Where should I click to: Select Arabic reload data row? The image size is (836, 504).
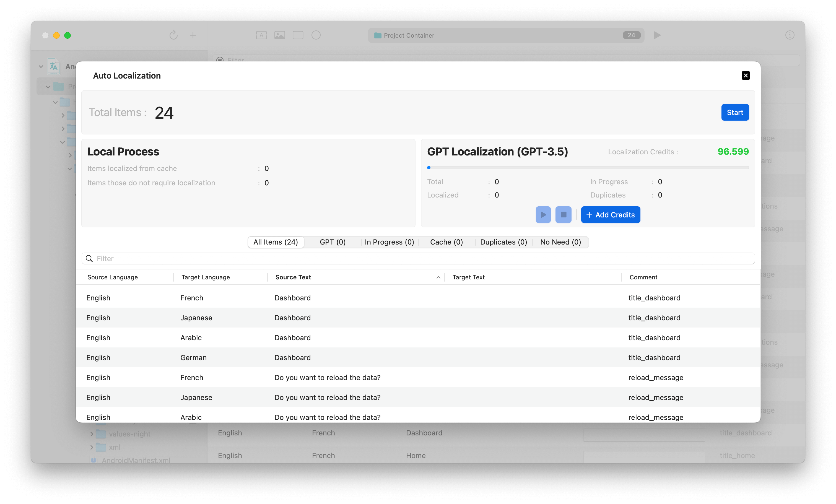pyautogui.click(x=418, y=415)
